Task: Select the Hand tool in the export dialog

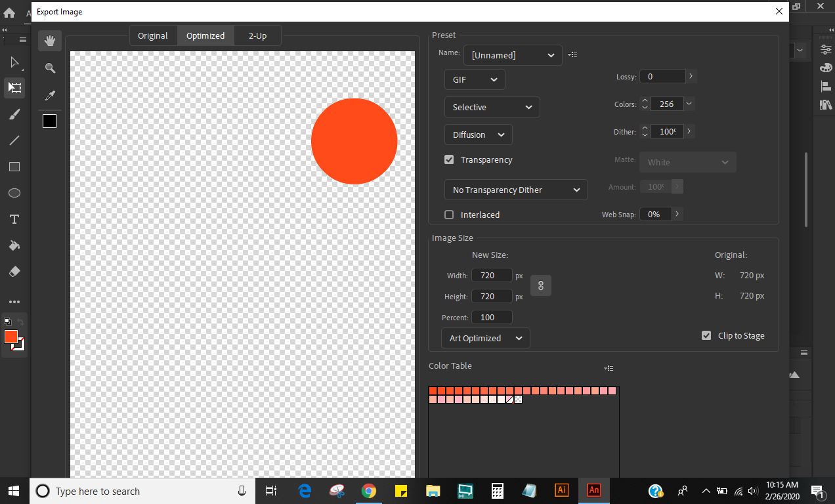Action: click(50, 40)
